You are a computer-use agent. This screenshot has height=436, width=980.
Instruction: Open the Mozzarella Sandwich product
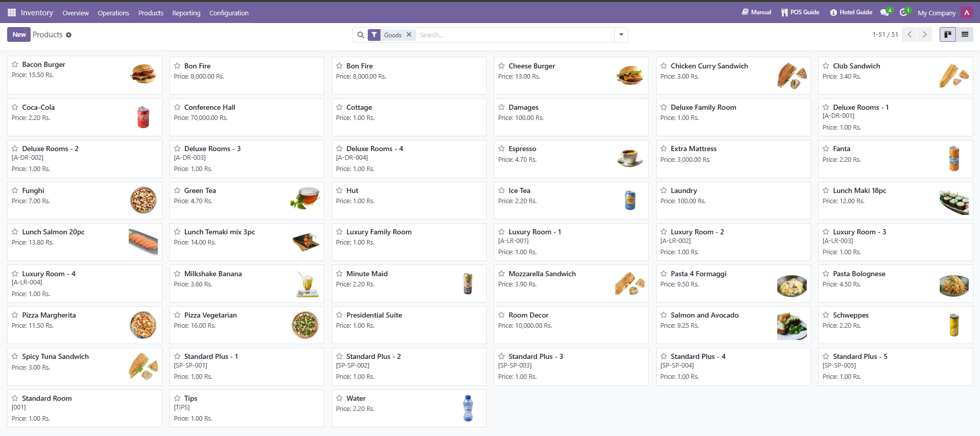[x=571, y=283]
